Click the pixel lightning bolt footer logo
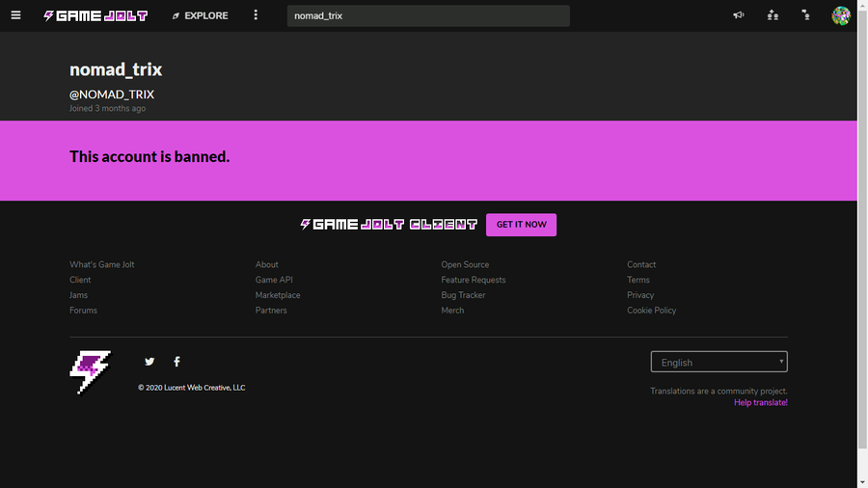Image resolution: width=868 pixels, height=488 pixels. [x=91, y=372]
